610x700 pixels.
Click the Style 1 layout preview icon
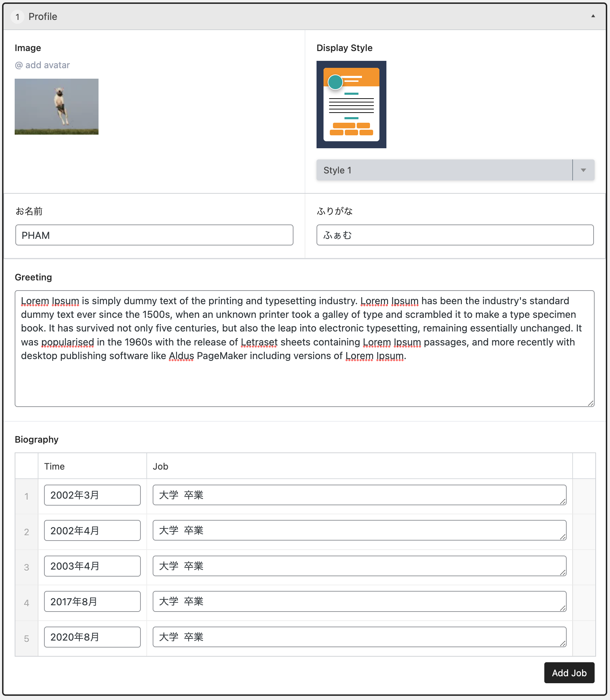[351, 105]
